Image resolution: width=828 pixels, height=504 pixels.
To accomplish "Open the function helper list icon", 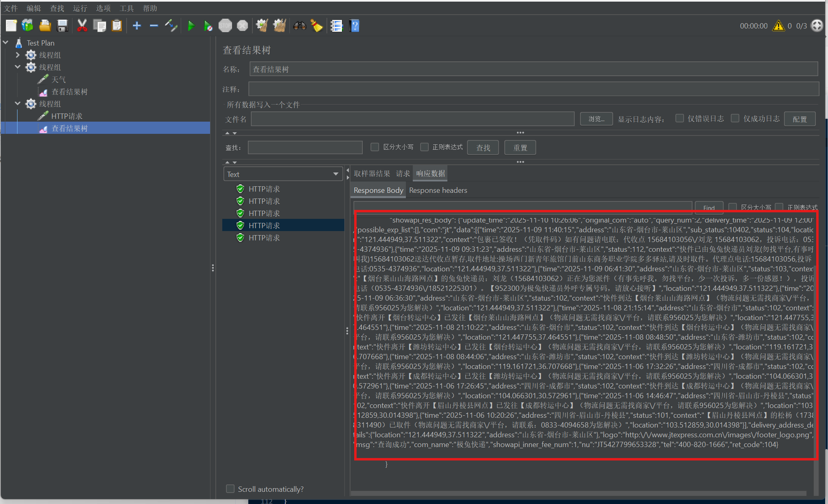I will (x=337, y=26).
